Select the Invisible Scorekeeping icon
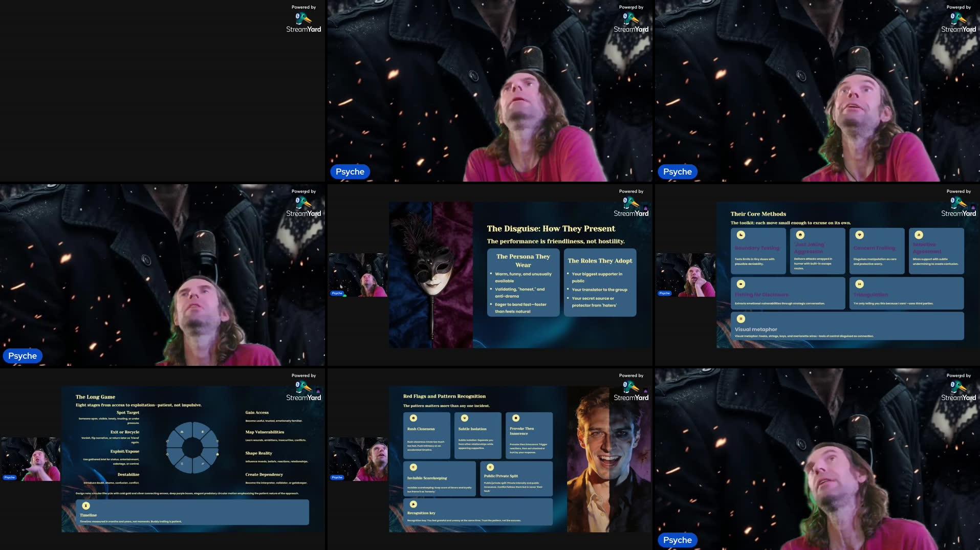This screenshot has height=550, width=980. pos(413,467)
